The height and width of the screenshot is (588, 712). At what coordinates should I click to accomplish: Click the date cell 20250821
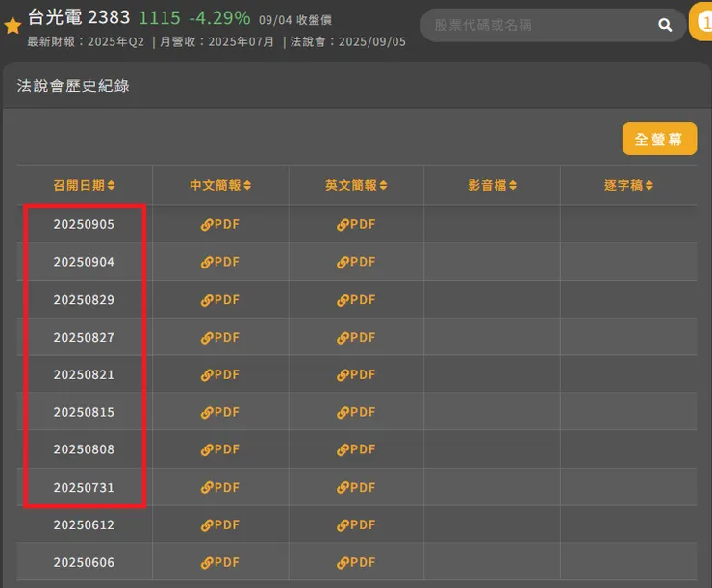[x=84, y=374]
